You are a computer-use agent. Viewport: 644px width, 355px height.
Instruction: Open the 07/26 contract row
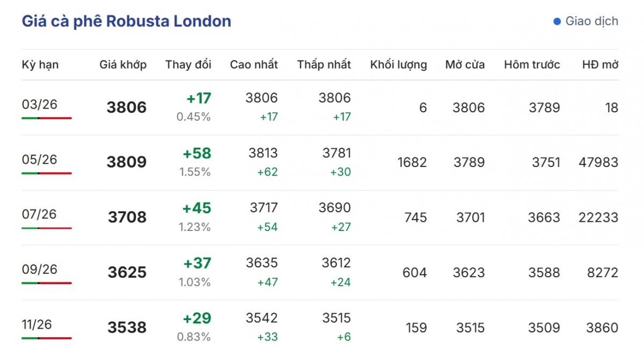[39, 214]
